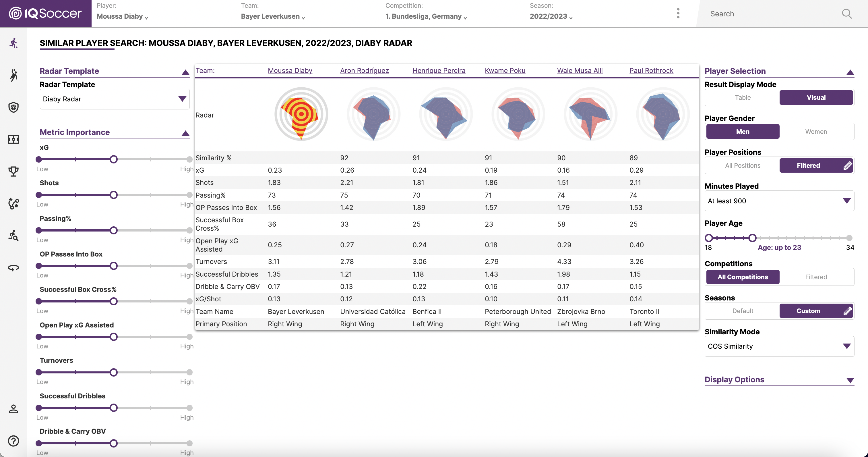Click the IQSoccer logo
This screenshot has height=457, width=868.
pyautogui.click(x=45, y=14)
